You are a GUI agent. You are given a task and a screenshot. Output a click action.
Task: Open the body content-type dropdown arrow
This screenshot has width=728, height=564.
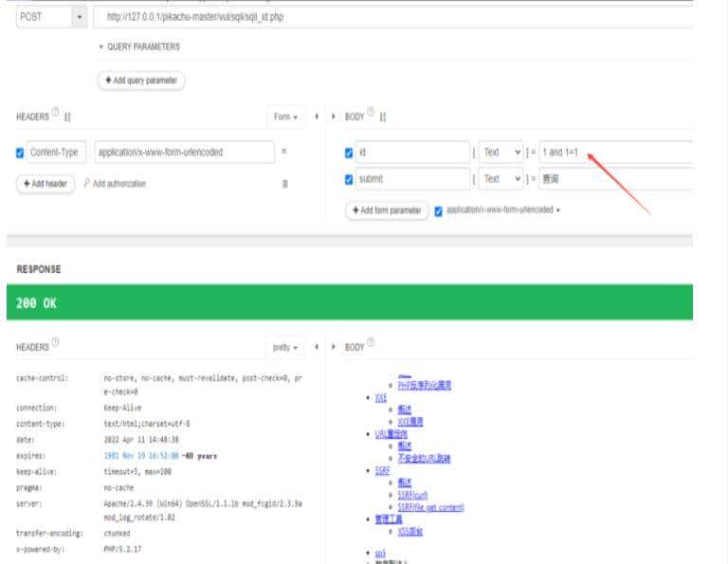pyautogui.click(x=558, y=210)
